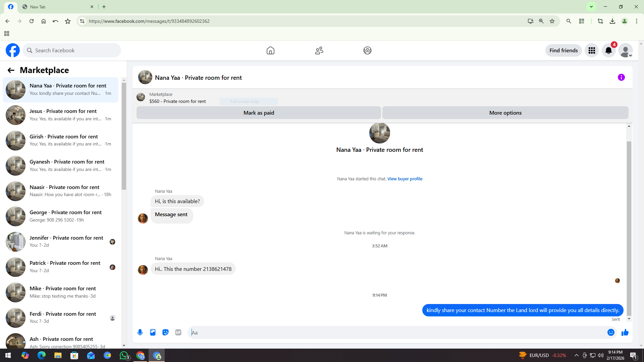Expand the account profile menu
This screenshot has height=362, width=644.
626,51
